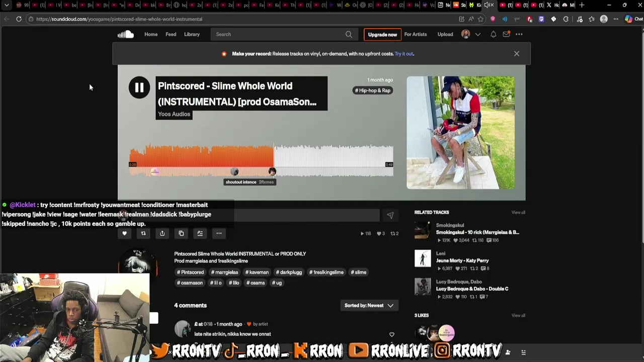Click the SoundCloud logo in the header
644x362 pixels.
coord(126,34)
